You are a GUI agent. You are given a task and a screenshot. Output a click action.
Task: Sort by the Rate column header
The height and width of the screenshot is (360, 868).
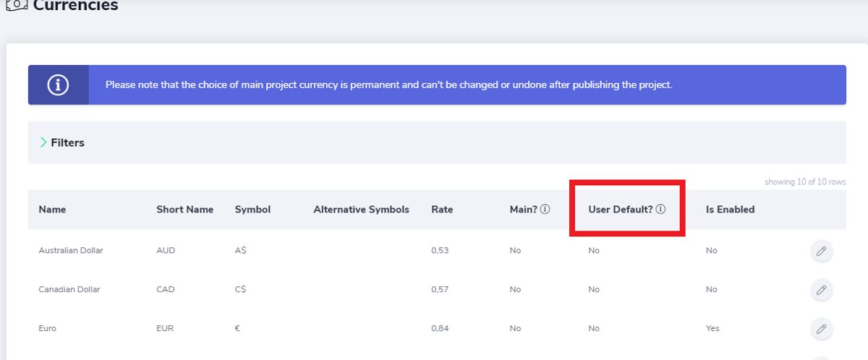click(x=442, y=210)
